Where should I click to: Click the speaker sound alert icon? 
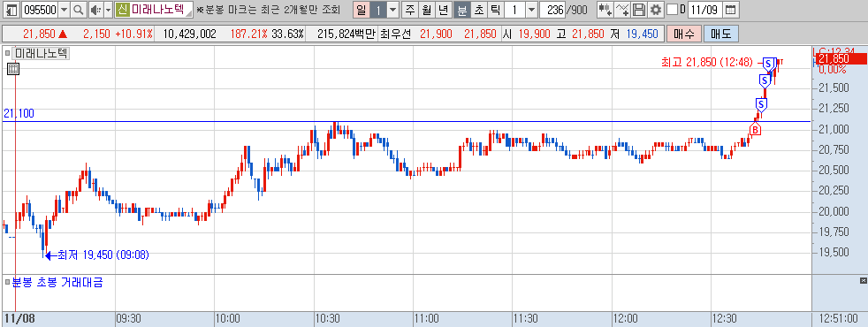point(95,10)
